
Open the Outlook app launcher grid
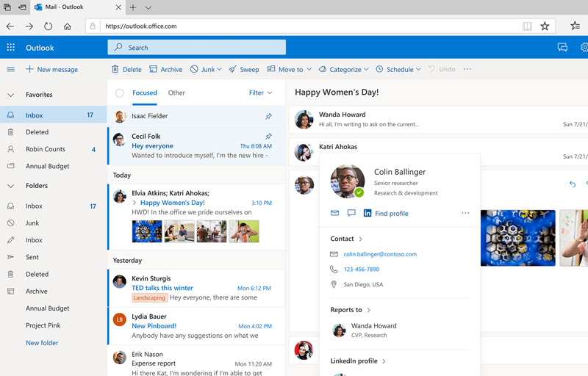point(11,47)
